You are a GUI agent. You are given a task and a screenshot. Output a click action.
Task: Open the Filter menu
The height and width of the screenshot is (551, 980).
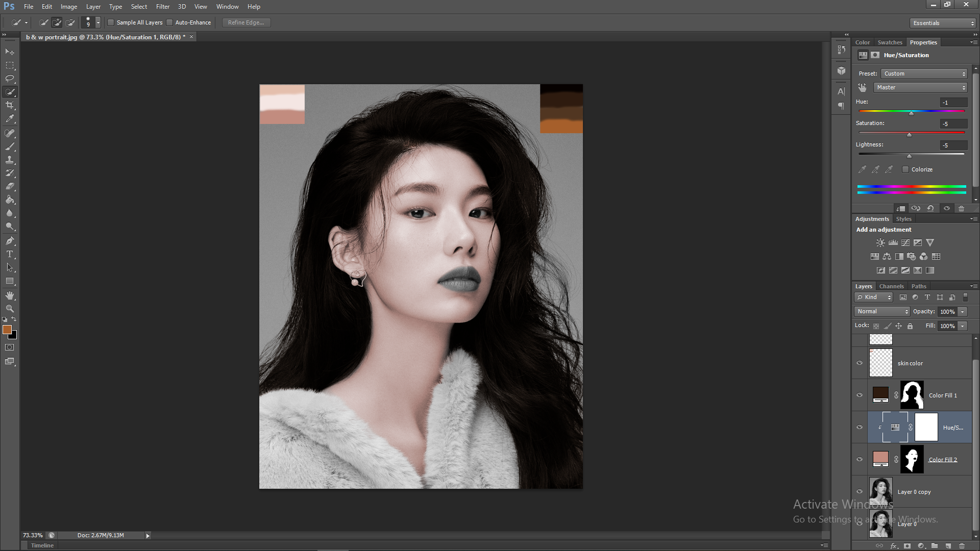point(162,7)
